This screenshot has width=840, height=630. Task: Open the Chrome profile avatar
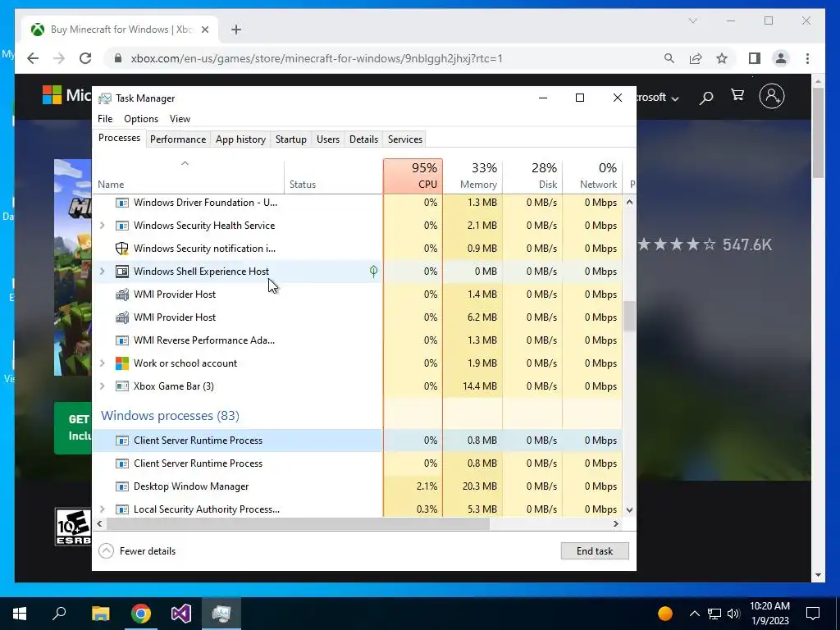(781, 58)
